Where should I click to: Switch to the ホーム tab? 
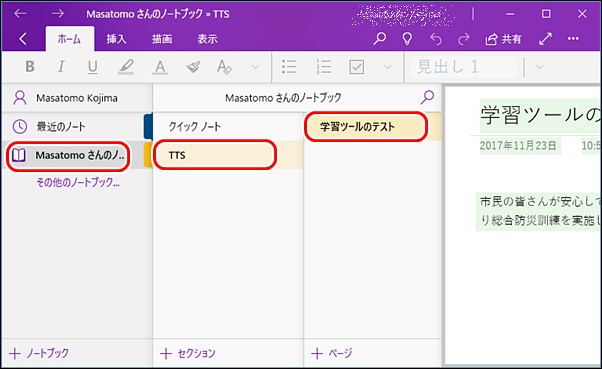click(69, 39)
